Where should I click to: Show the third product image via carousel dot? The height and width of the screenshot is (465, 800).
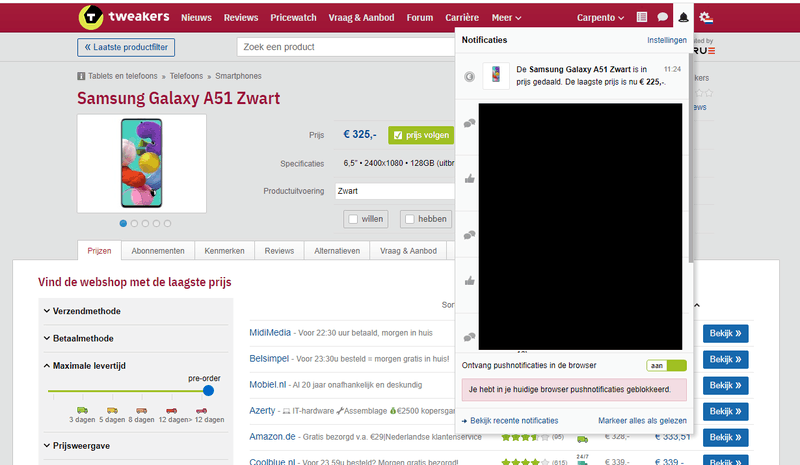(145, 224)
